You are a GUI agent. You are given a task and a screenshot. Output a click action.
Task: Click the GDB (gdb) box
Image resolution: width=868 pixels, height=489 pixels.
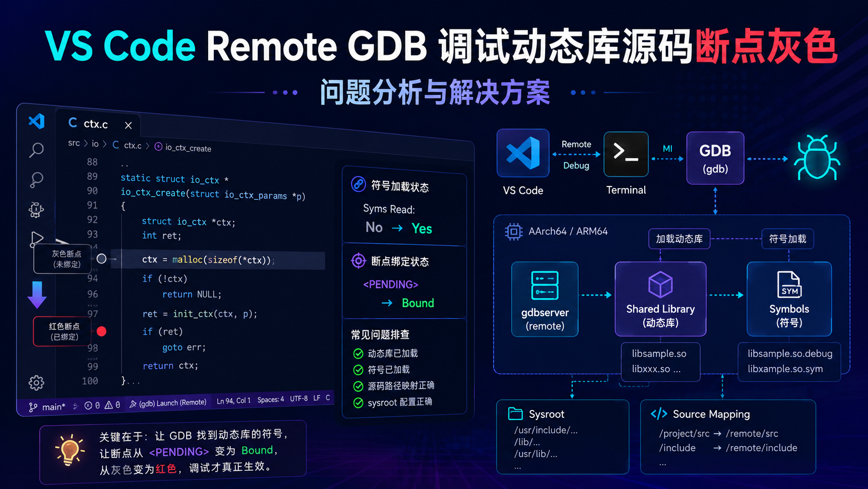[x=715, y=158]
